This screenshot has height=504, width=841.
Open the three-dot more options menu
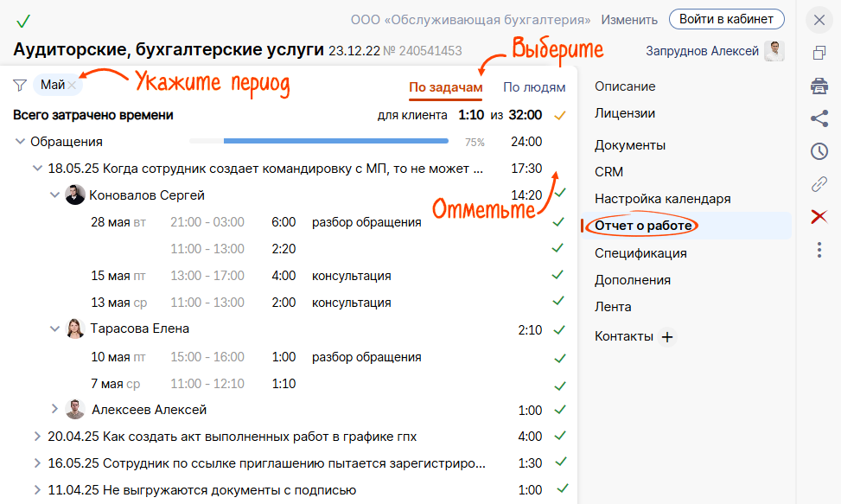click(819, 250)
